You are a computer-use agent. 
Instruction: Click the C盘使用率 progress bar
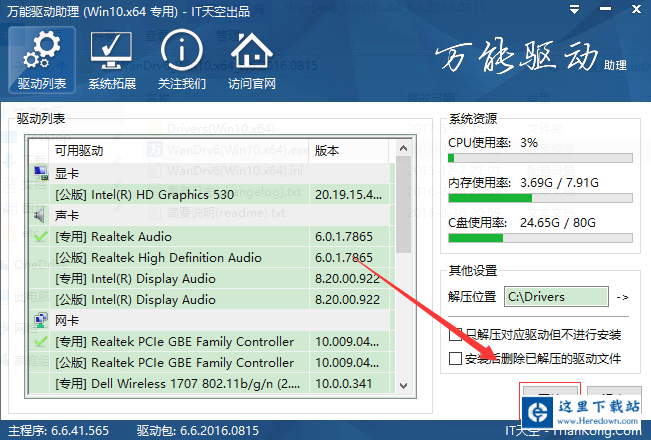click(x=540, y=238)
